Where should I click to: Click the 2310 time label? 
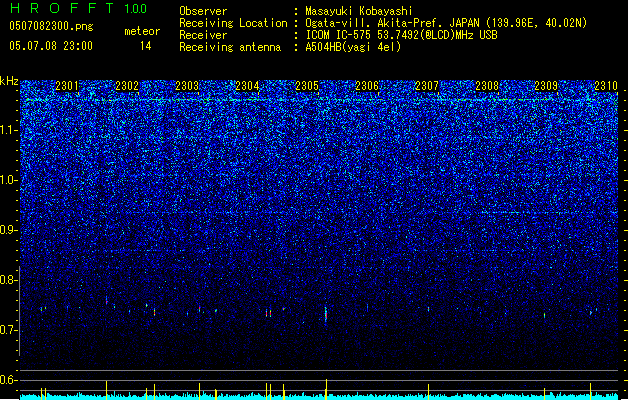click(x=606, y=86)
